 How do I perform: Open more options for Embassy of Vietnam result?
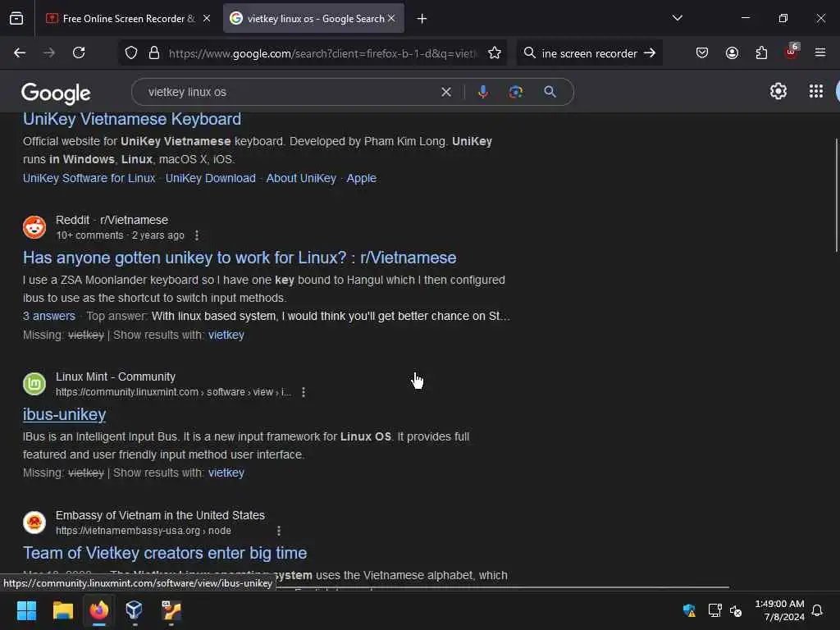click(279, 531)
